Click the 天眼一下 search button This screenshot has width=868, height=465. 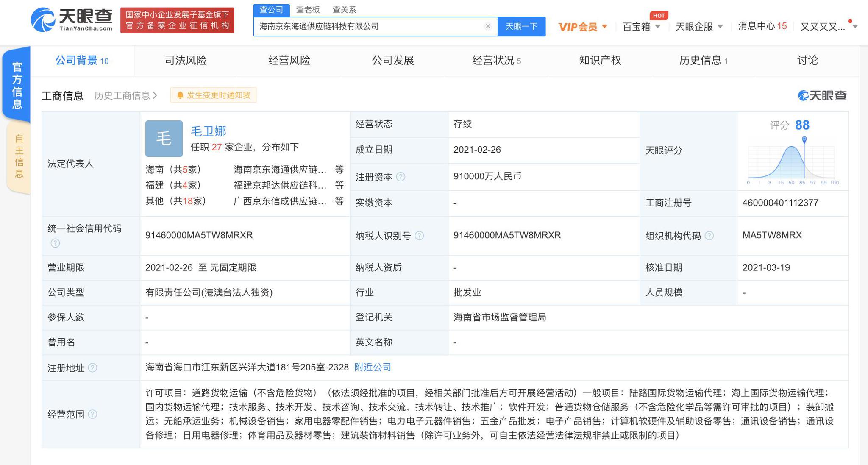pos(521,26)
